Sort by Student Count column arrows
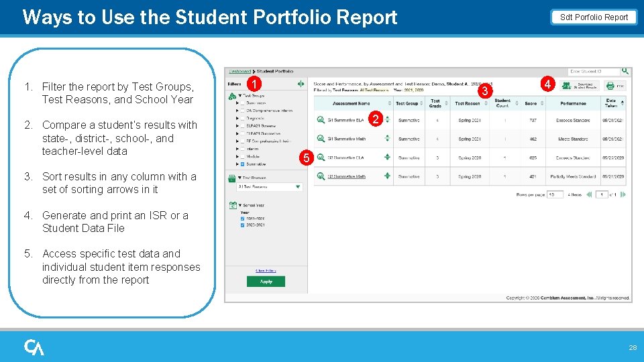The width and height of the screenshot is (644, 362). coord(517,103)
